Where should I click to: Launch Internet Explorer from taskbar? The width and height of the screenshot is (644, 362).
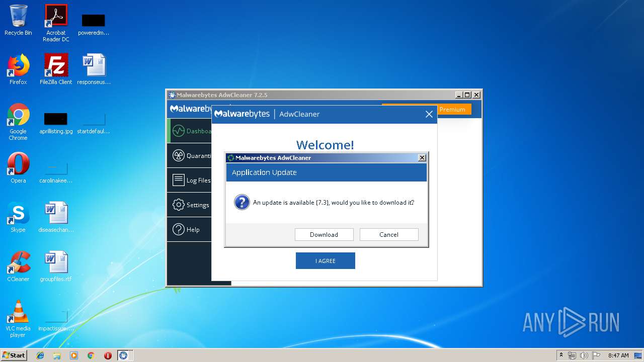point(40,355)
